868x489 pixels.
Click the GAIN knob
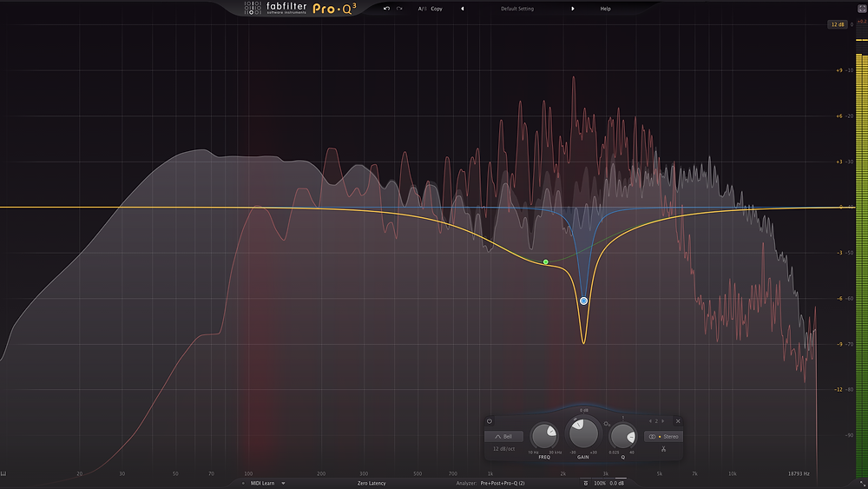point(583,433)
